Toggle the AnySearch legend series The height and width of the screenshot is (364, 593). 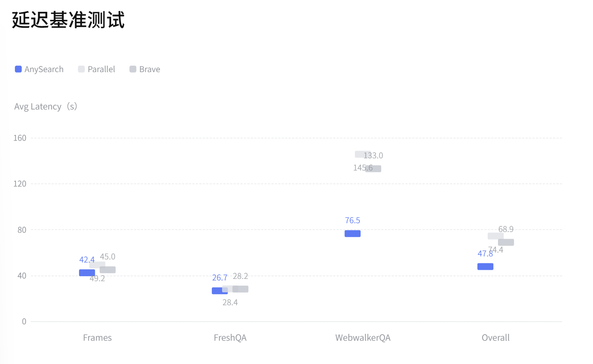39,69
